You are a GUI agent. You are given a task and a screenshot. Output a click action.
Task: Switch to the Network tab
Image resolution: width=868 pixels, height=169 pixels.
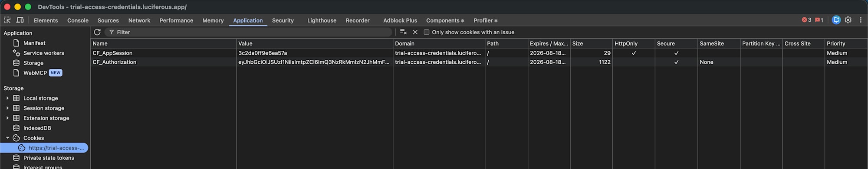click(139, 20)
